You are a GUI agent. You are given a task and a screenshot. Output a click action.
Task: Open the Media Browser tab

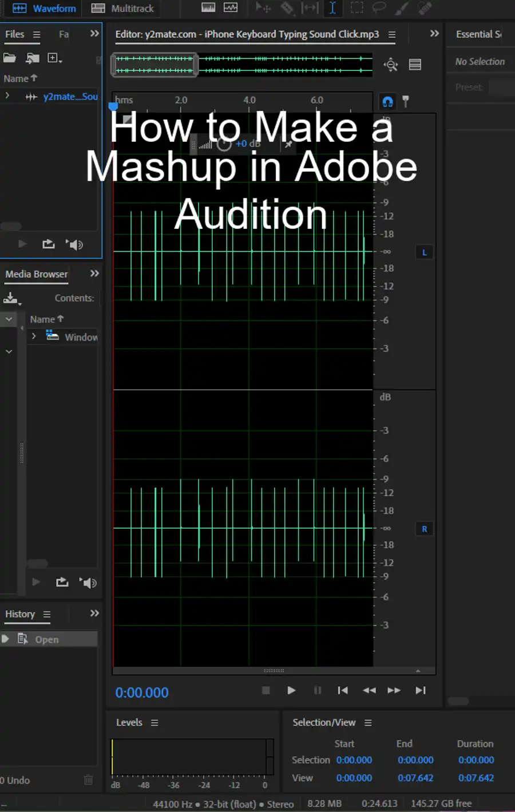[x=37, y=274]
